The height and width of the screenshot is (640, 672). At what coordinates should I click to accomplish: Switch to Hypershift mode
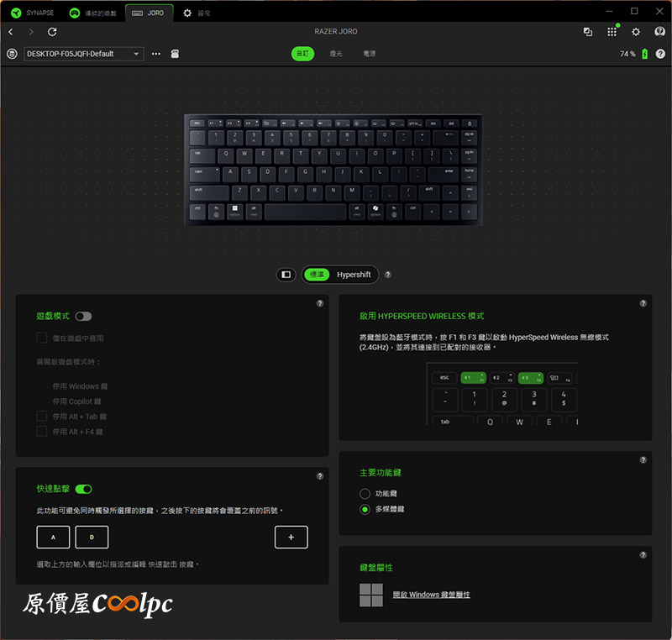point(354,275)
